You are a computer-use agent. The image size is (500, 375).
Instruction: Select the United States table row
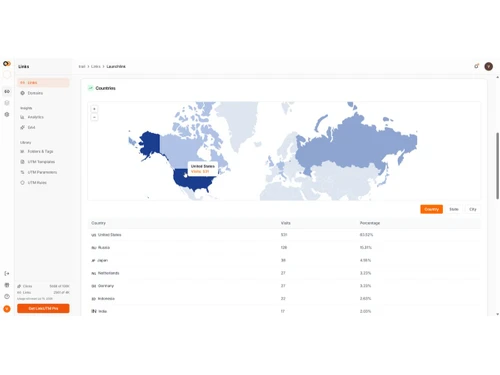coord(284,235)
